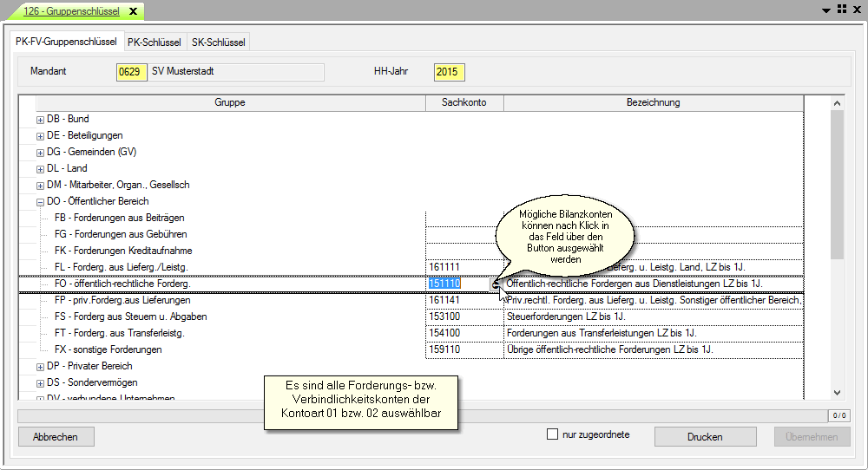This screenshot has height=470, width=868.
Task: Click the scroll up arrow of the list
Action: click(837, 103)
